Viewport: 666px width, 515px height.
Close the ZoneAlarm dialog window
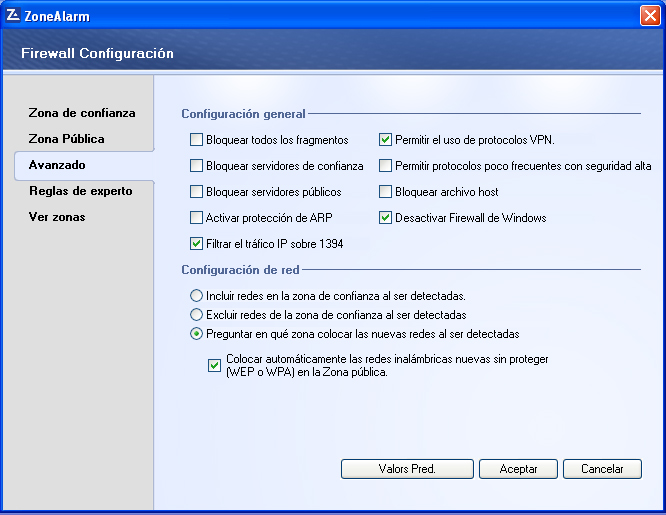[x=650, y=16]
